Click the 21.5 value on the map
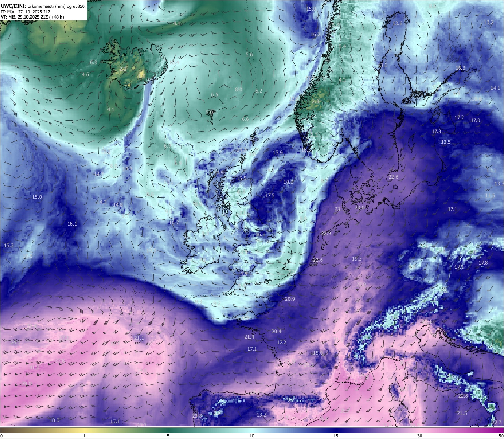This screenshot has height=439, width=504. [462, 413]
